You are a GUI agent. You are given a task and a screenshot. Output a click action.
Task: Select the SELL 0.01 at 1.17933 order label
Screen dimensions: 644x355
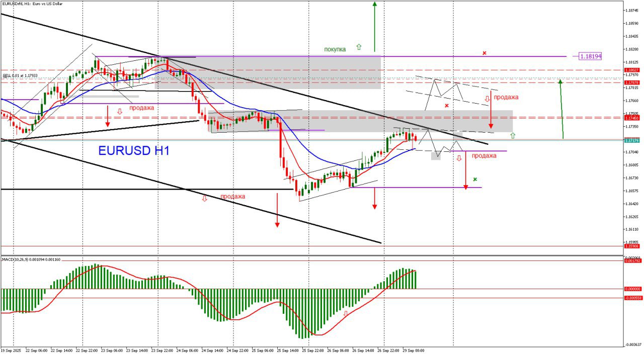20,75
